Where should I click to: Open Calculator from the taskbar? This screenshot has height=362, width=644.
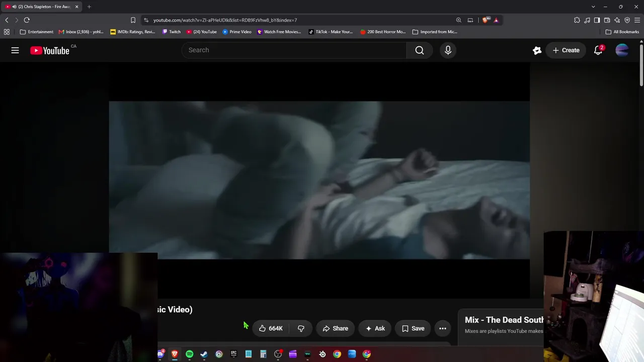[x=263, y=354]
